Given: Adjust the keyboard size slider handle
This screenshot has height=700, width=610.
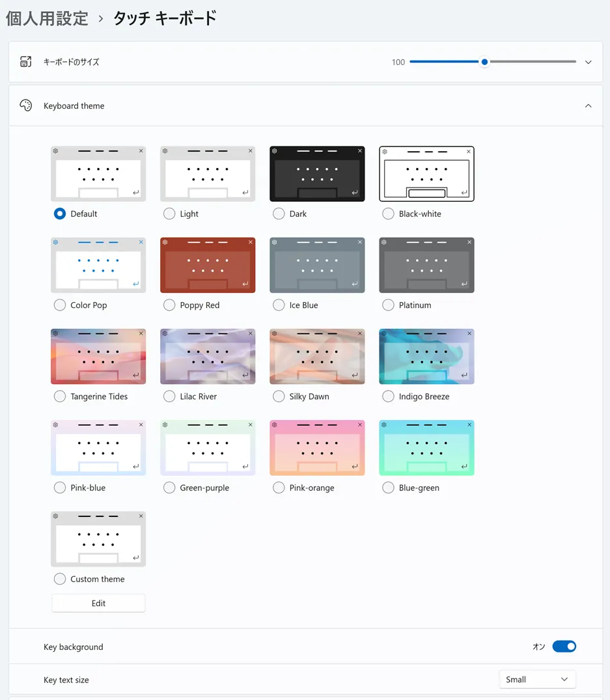Looking at the screenshot, I should 484,62.
